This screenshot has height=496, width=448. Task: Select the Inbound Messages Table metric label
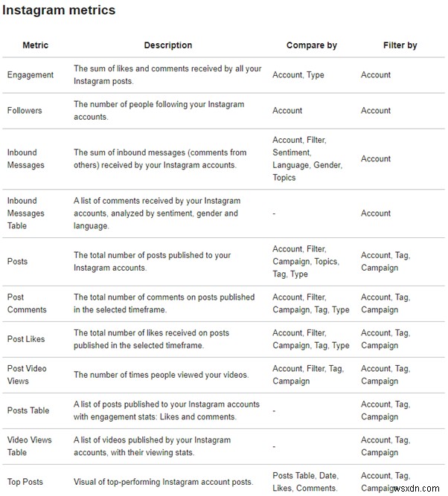26,213
